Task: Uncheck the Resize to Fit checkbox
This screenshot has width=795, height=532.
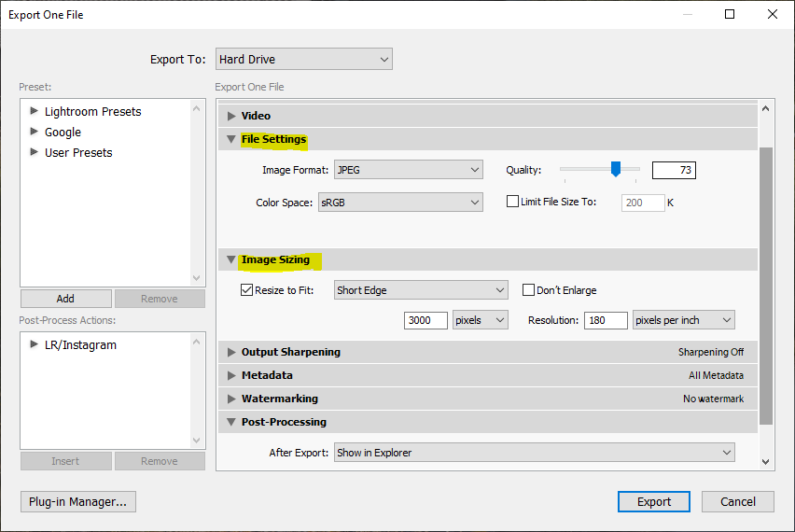Action: pyautogui.click(x=246, y=290)
